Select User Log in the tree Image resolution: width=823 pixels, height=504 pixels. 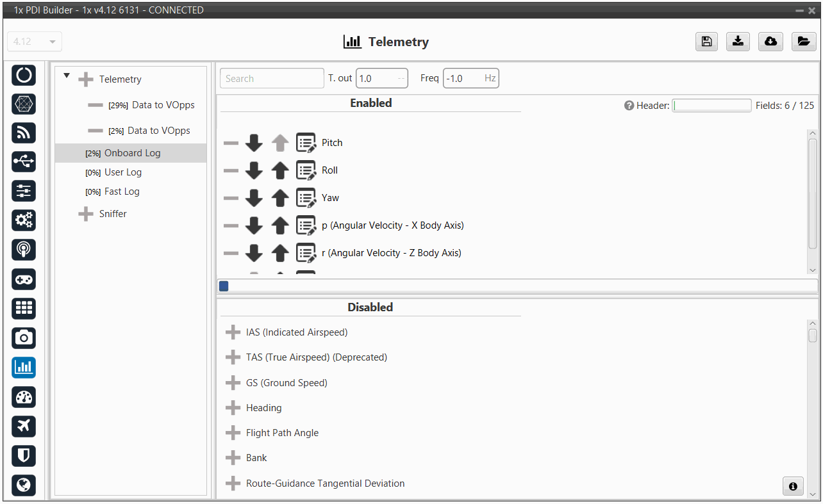coord(122,172)
